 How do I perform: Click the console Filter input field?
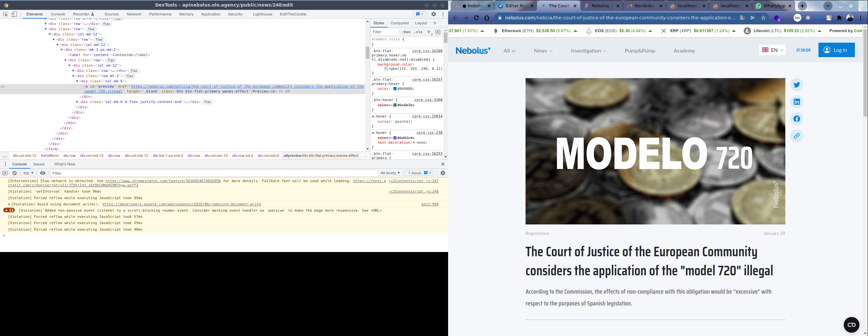tap(214, 173)
